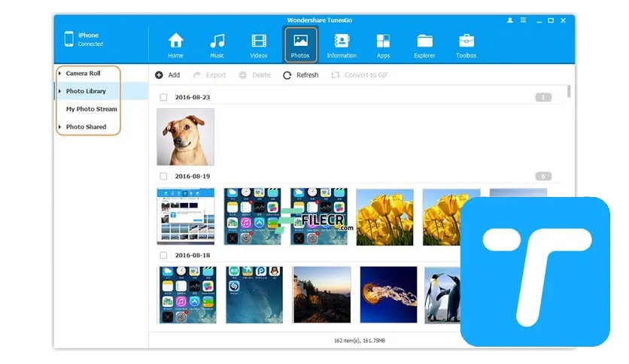Select the TunesGo screenshot thumbnail from 2016-08-19
The image size is (629, 364).
pyautogui.click(x=186, y=217)
